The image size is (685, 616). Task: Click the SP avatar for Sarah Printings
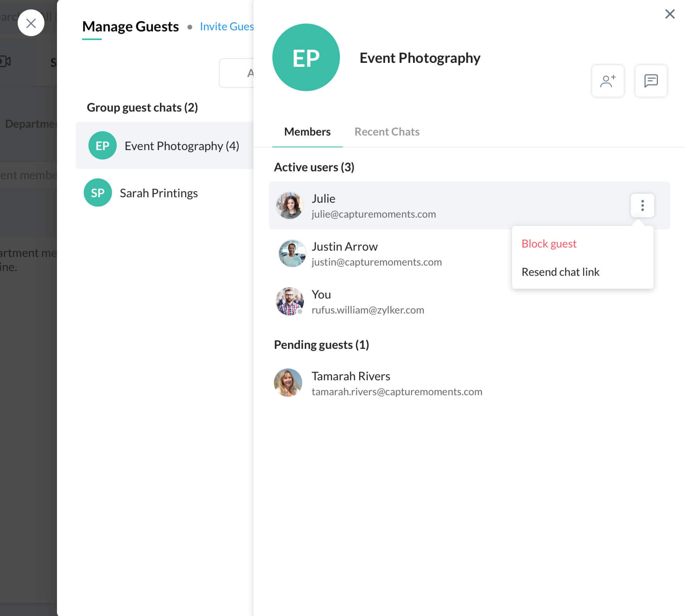click(x=97, y=192)
